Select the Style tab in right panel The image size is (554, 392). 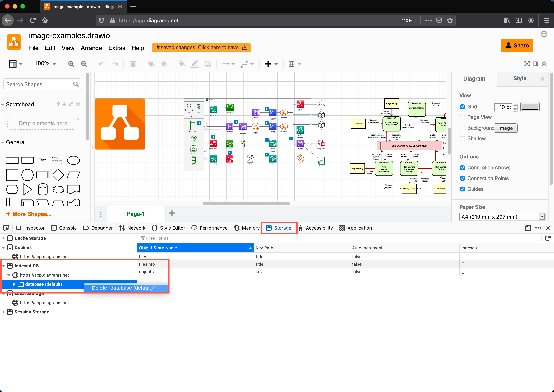tap(518, 78)
